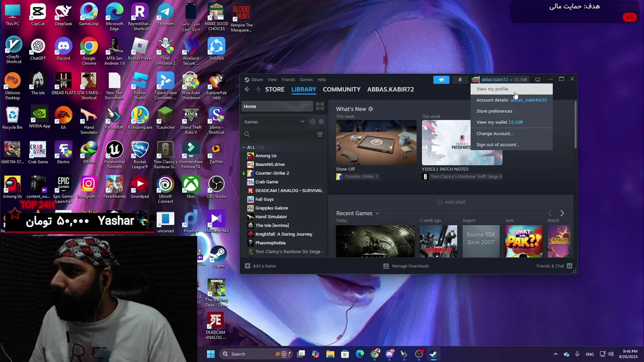The width and height of the screenshot is (644, 362).
Task: Open advanced library filter options icon
Action: (319, 134)
